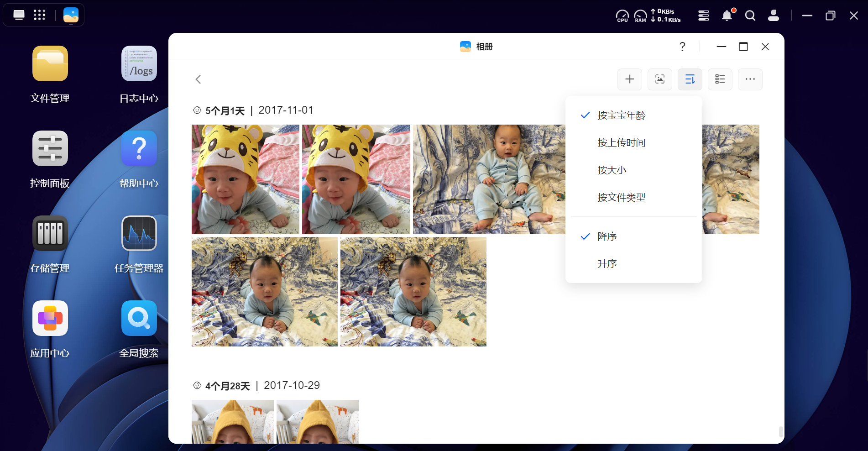Open the 控制面板 desktop icon
Screen dimensions: 868x451
coord(50,148)
